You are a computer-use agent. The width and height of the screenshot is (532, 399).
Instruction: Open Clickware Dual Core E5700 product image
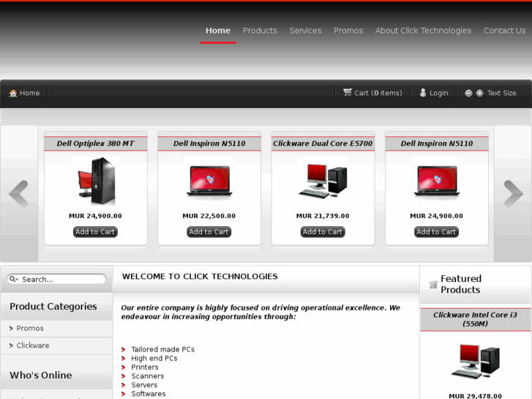click(323, 181)
